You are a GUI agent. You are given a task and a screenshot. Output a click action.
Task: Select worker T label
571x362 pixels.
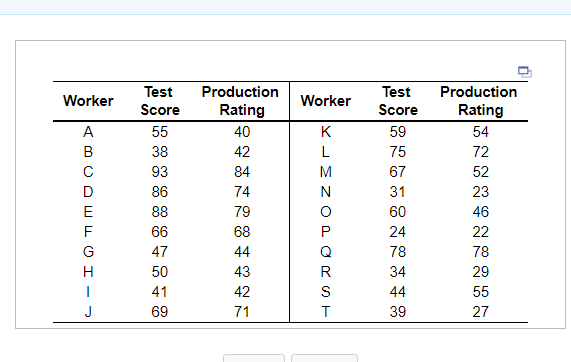tap(326, 312)
